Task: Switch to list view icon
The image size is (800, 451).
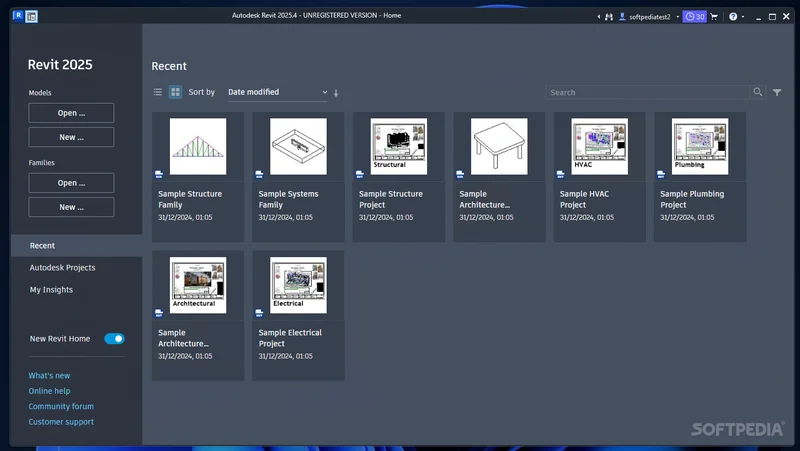Action: coord(158,92)
